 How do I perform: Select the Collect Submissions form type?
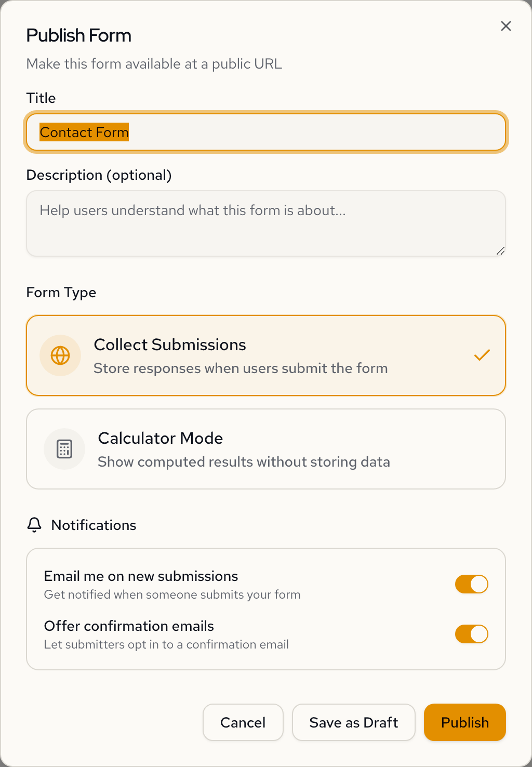(266, 355)
